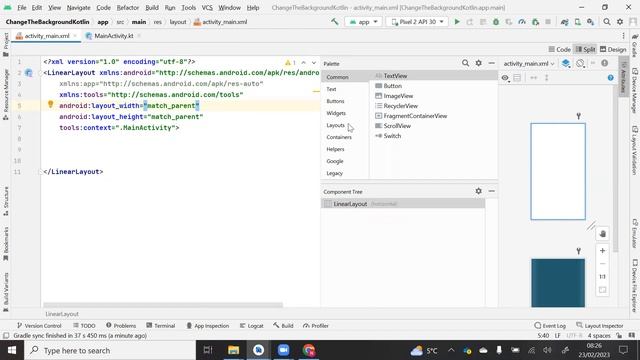Open the Version Control tool window
The width and height of the screenshot is (640, 360).
(39, 326)
